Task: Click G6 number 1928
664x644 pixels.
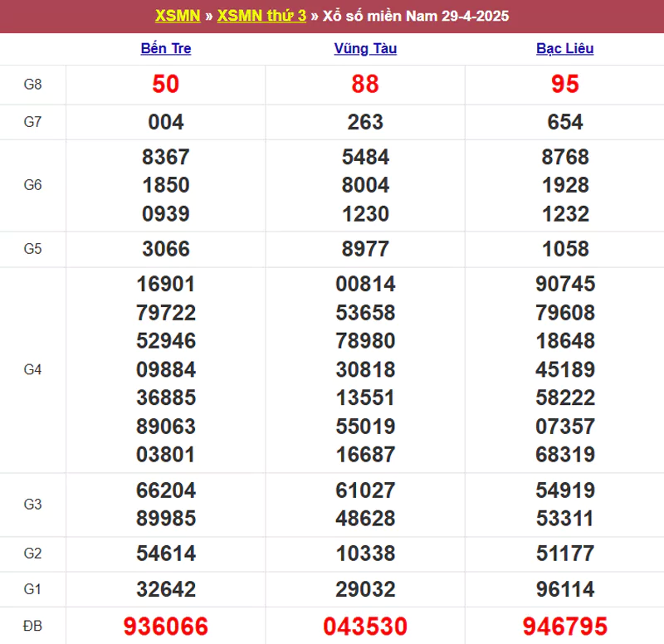Action: click(x=565, y=185)
